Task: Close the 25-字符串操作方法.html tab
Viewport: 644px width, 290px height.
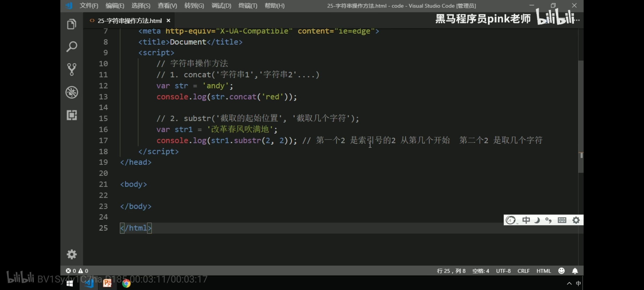Action: tap(169, 20)
